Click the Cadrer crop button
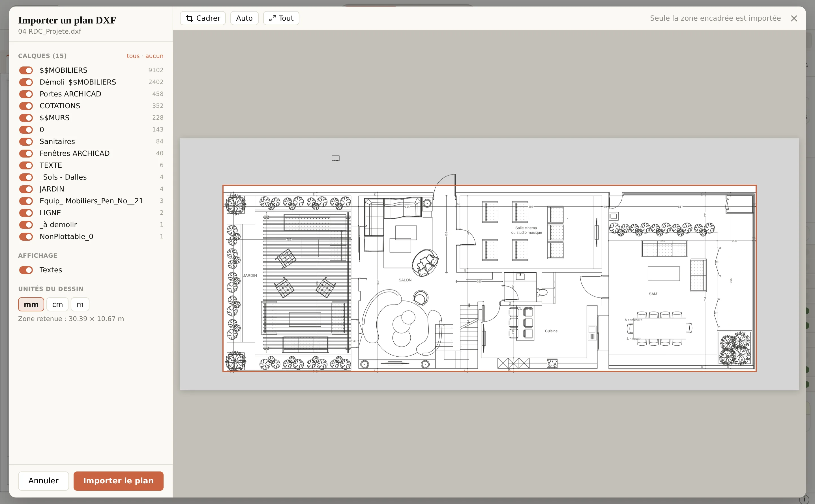This screenshot has height=504, width=815. pos(203,18)
